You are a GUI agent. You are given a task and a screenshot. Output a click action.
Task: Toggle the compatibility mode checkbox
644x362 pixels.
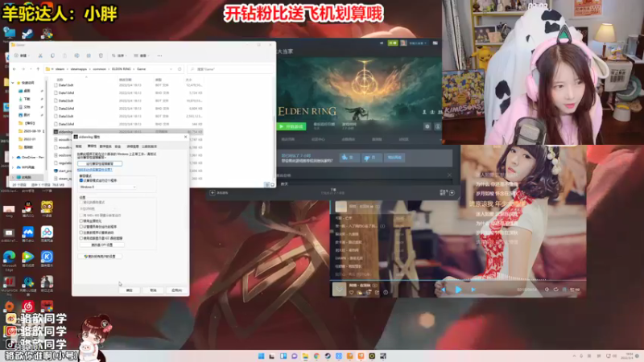pyautogui.click(x=81, y=180)
